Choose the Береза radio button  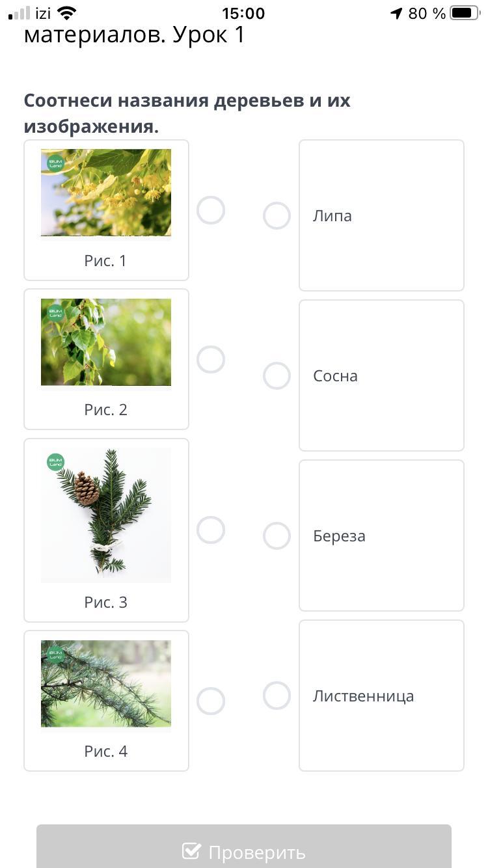[x=277, y=536]
